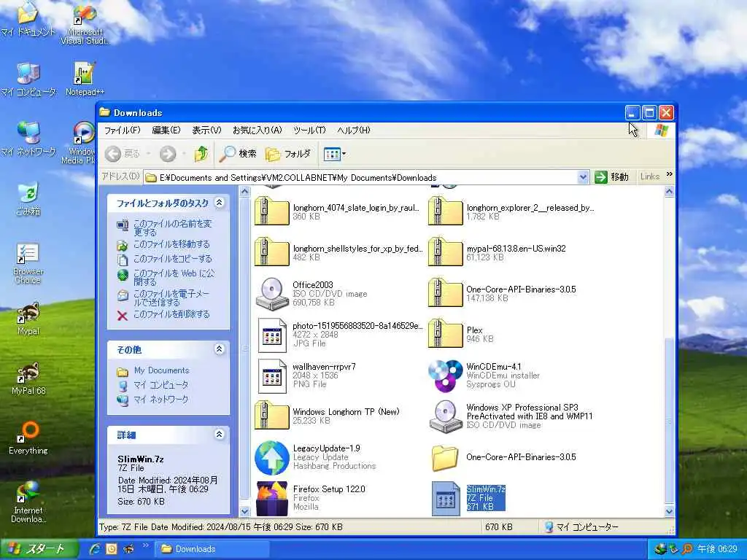
Task: Open My Documents link in その他 panel
Action: click(x=161, y=370)
